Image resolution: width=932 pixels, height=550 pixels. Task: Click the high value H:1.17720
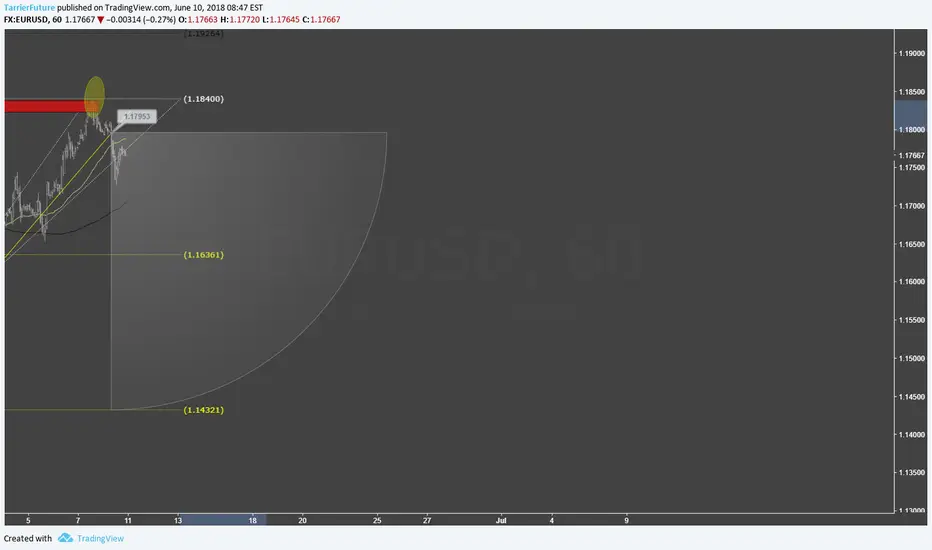[240, 20]
